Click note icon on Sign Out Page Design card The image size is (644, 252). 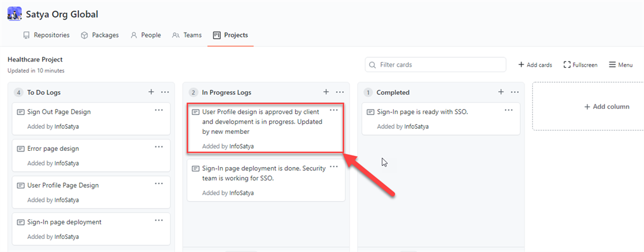[x=21, y=112]
